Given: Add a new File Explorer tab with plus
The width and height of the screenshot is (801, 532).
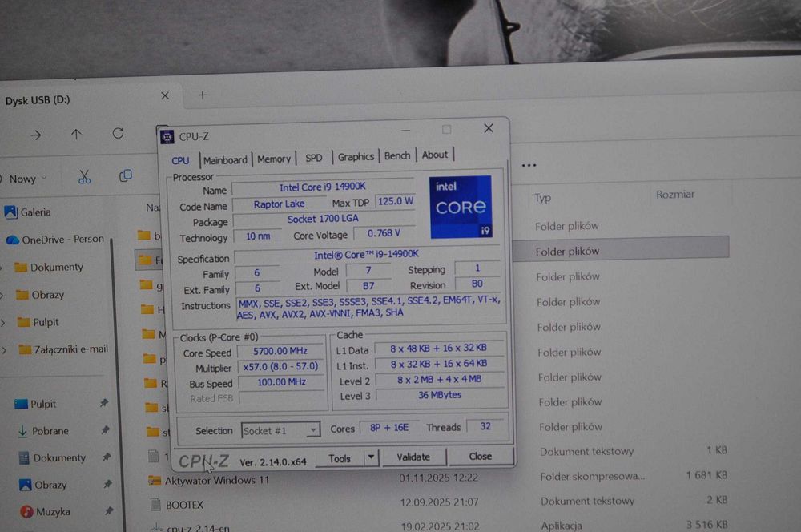Looking at the screenshot, I should (x=203, y=95).
